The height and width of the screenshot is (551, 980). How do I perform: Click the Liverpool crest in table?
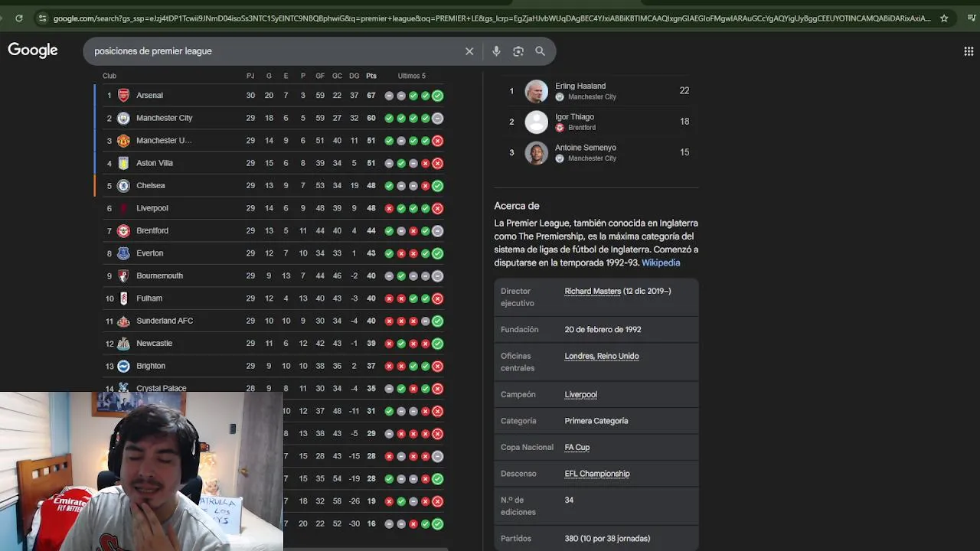click(123, 208)
